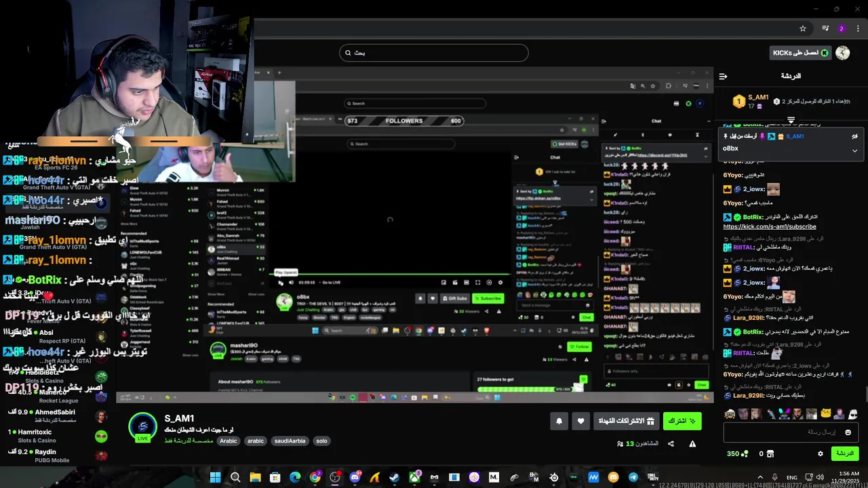The width and height of the screenshot is (868, 488).
Task: Open Xbox app from taskbar
Action: [414, 477]
